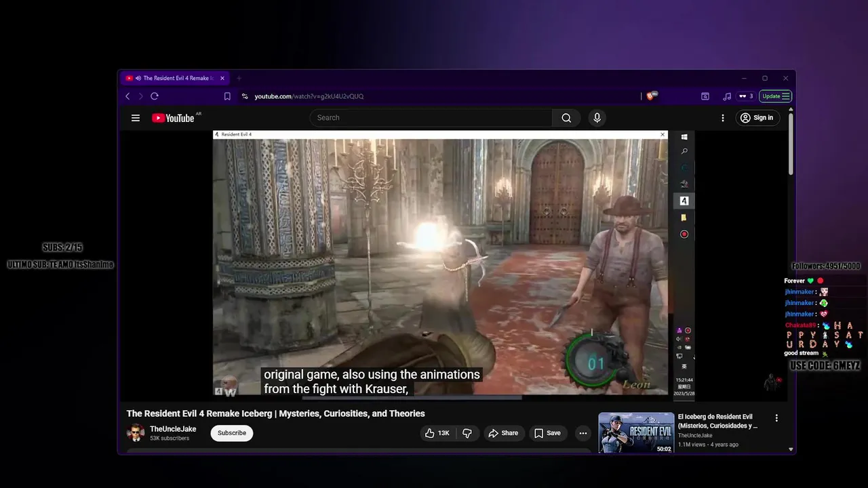Open the toolbar tab-search window icon
The image size is (868, 488).
705,96
